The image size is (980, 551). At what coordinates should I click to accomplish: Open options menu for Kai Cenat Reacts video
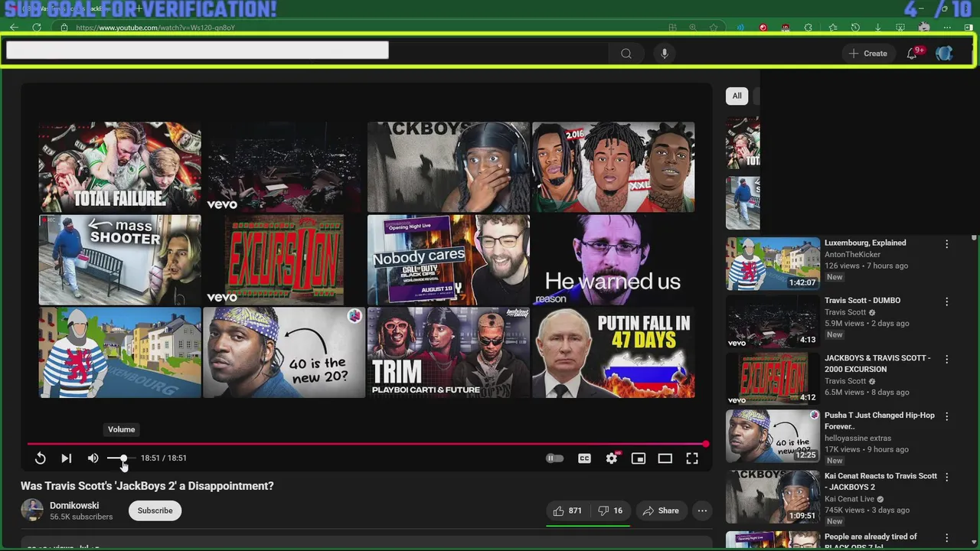point(946,477)
